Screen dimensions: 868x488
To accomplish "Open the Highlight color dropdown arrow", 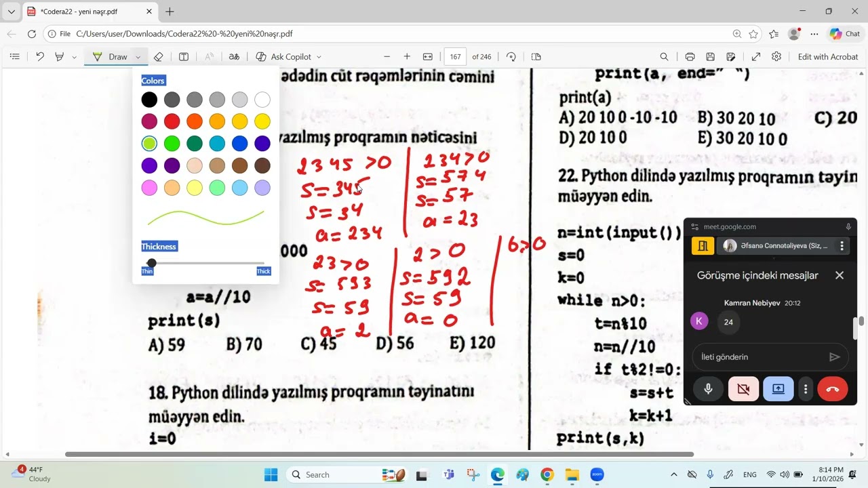I will click(74, 57).
